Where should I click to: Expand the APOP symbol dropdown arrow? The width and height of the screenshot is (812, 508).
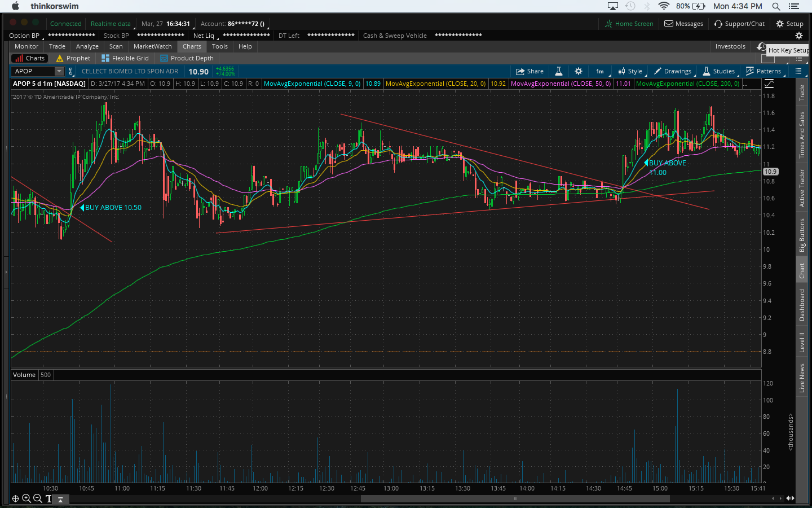point(59,71)
